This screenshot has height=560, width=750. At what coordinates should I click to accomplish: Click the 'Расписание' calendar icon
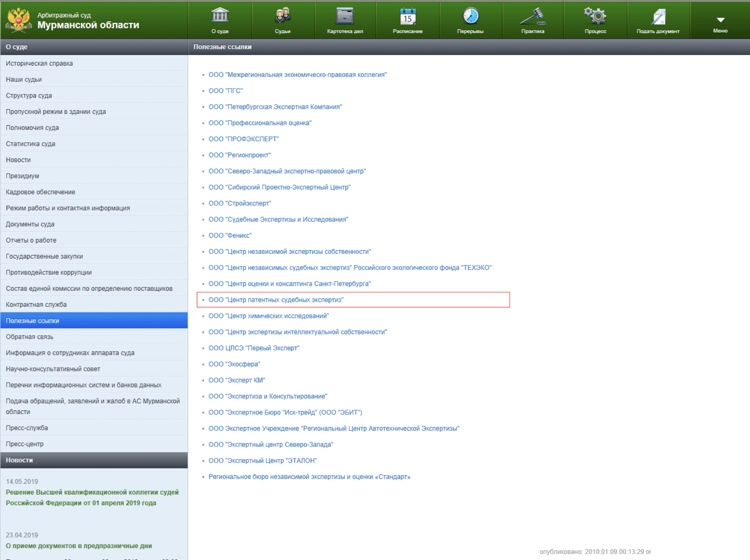[x=408, y=16]
